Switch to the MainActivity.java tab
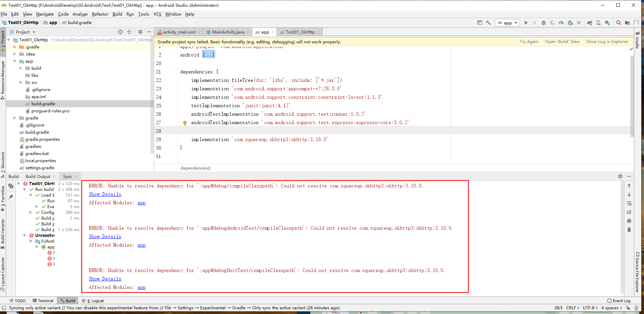644x314 pixels. pyautogui.click(x=228, y=32)
